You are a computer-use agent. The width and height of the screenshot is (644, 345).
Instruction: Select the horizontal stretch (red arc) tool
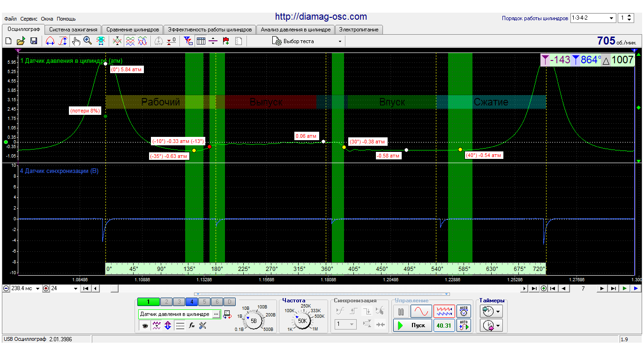pyautogui.click(x=50, y=41)
